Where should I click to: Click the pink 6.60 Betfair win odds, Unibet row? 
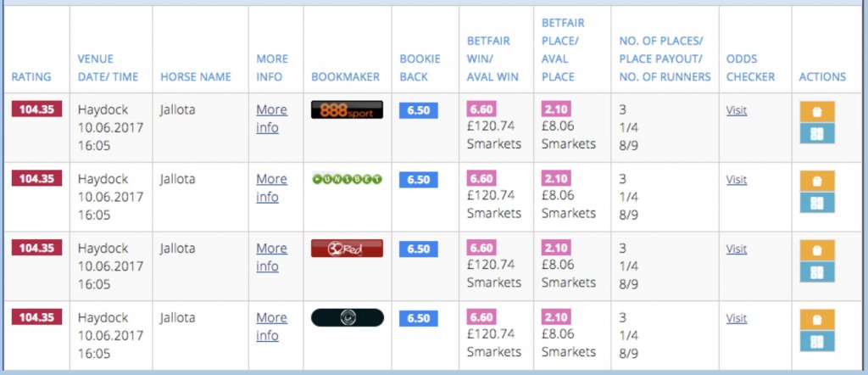click(481, 178)
